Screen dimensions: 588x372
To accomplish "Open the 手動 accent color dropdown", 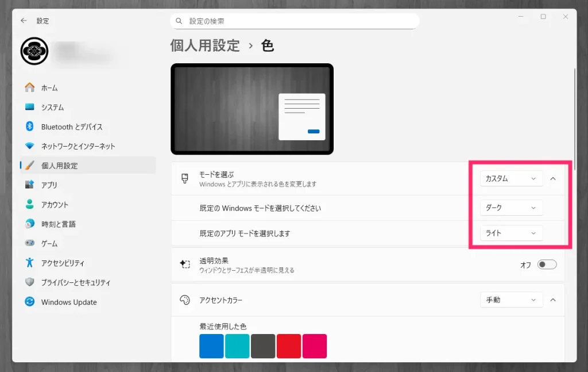I will pyautogui.click(x=511, y=300).
